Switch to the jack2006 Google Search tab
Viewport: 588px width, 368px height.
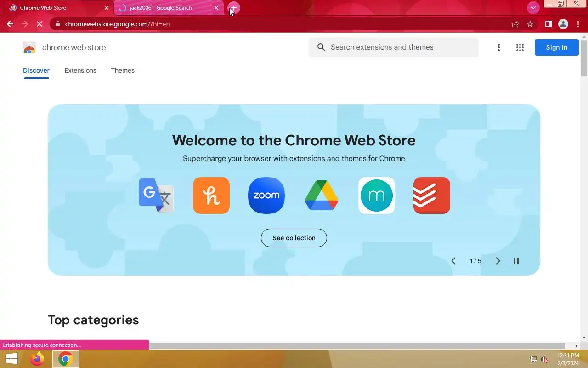168,8
